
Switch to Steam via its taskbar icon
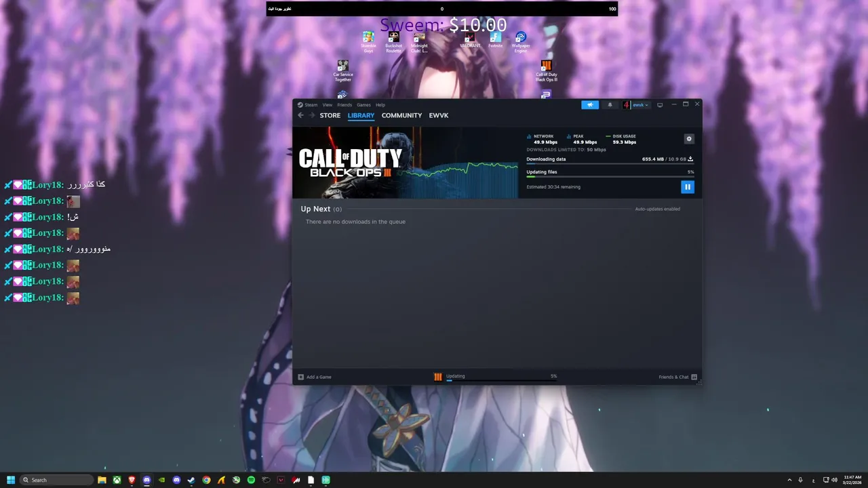click(x=191, y=480)
